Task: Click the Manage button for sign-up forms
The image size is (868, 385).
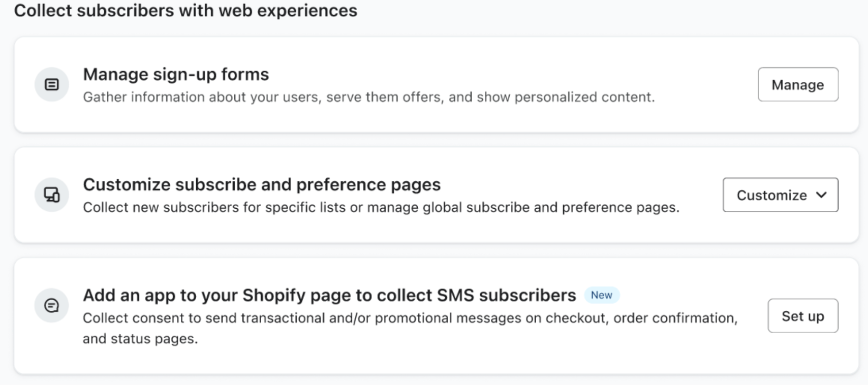Action: pyautogui.click(x=797, y=84)
